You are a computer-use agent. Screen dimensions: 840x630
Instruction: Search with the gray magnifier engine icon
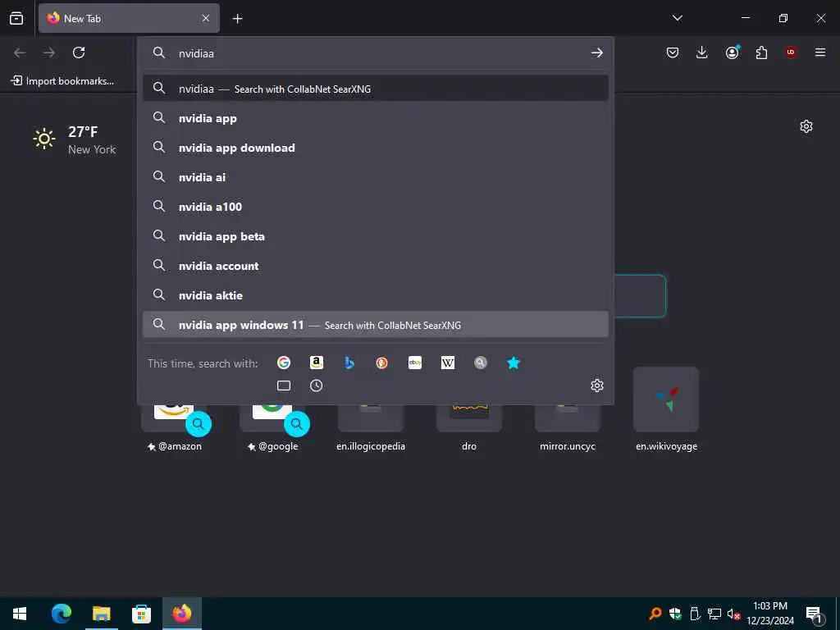[x=481, y=363]
